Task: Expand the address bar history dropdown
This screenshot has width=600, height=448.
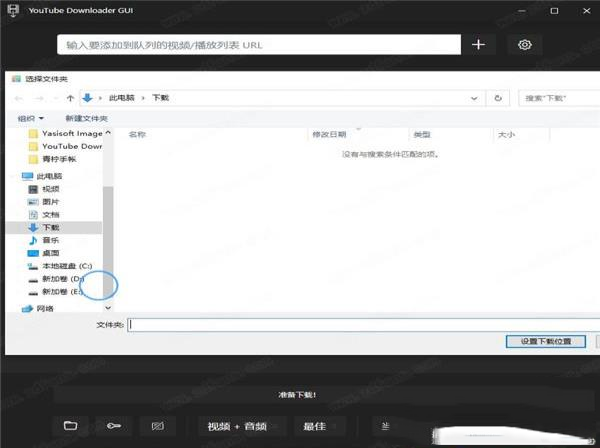Action: [x=474, y=98]
